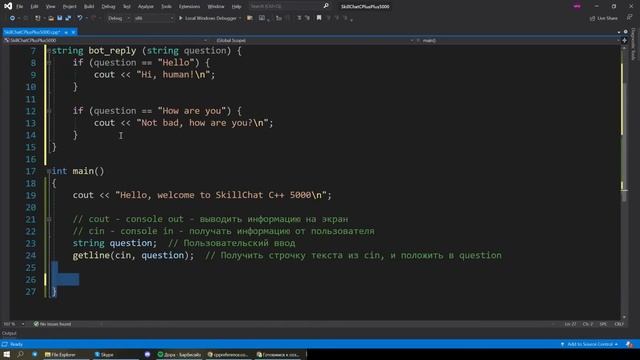Collapse the if block on line 8
Image resolution: width=640 pixels, height=360 pixels.
[49, 63]
